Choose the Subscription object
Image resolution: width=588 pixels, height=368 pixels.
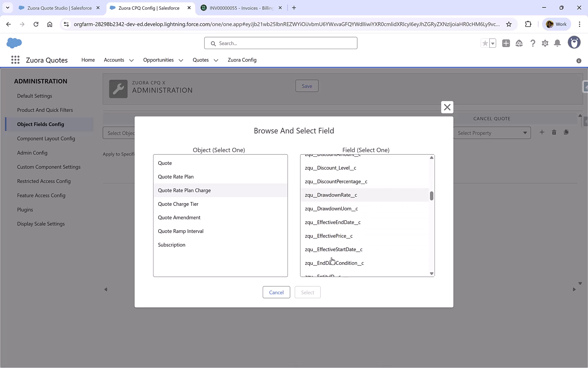[x=171, y=245]
